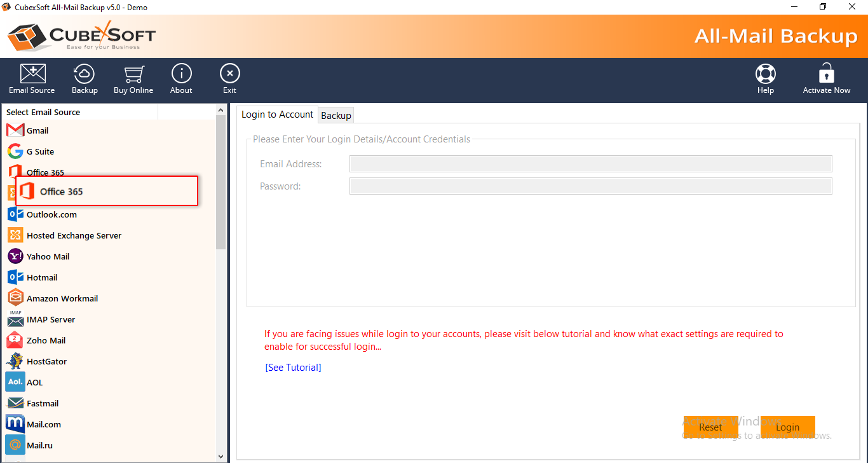This screenshot has height=463, width=868.
Task: Switch to the Backup tab
Action: coord(336,115)
